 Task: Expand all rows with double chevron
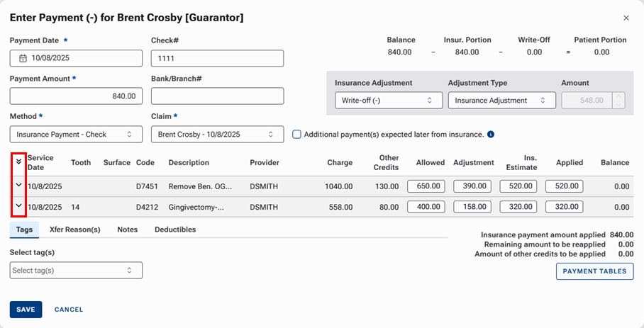coord(18,162)
